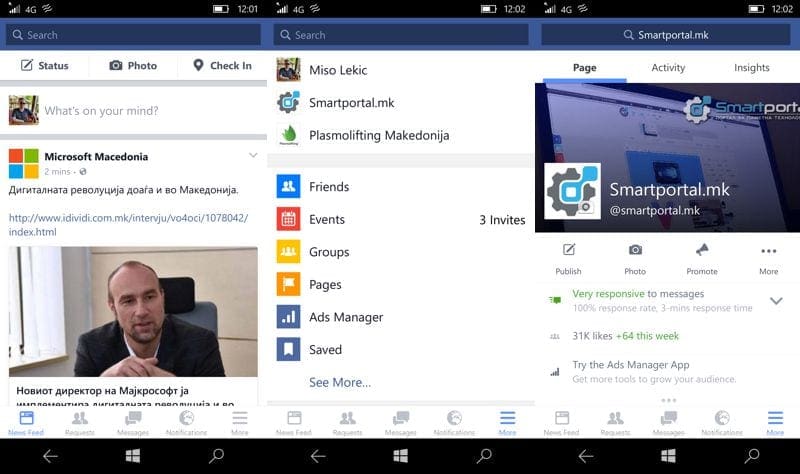The image size is (800, 474).
Task: Tap the See More... link
Action: [x=340, y=382]
